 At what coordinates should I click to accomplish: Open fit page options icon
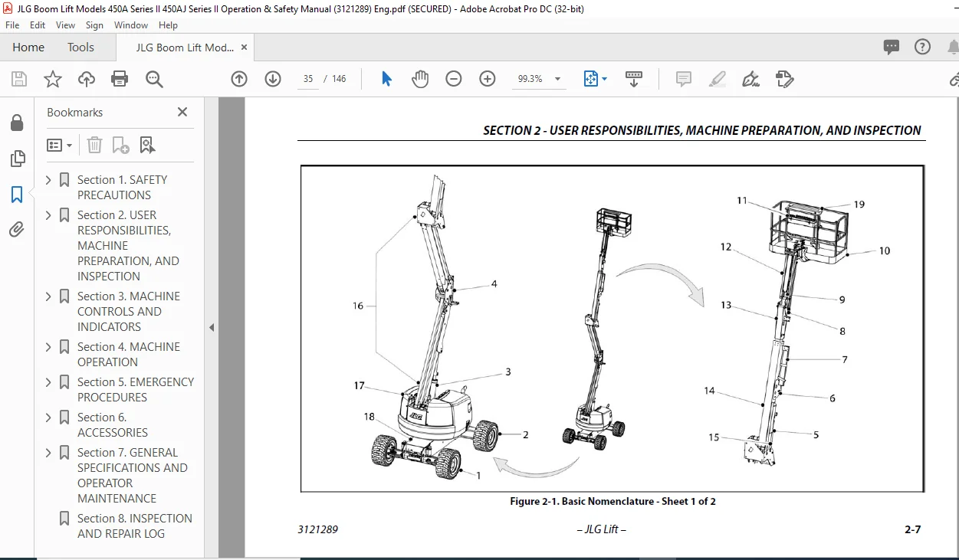[591, 79]
